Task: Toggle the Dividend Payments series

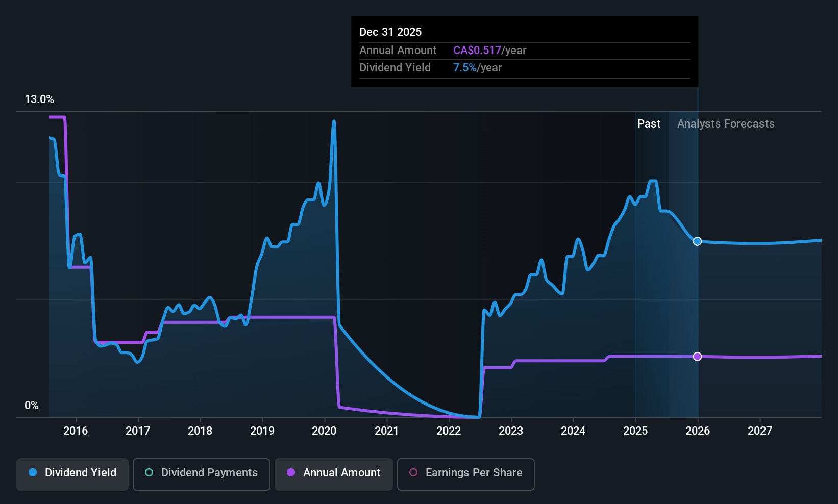Action: (x=201, y=474)
